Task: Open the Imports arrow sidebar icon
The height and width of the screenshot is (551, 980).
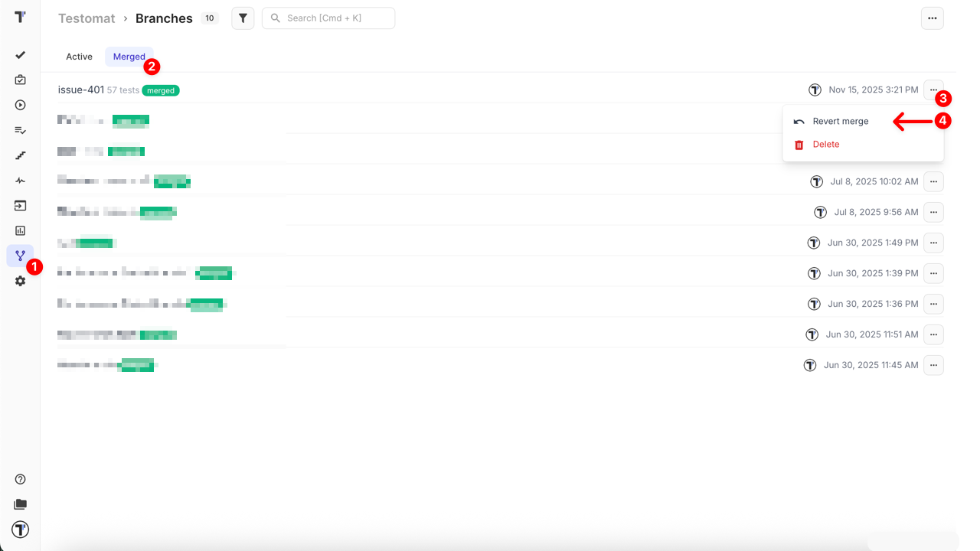Action: tap(20, 206)
